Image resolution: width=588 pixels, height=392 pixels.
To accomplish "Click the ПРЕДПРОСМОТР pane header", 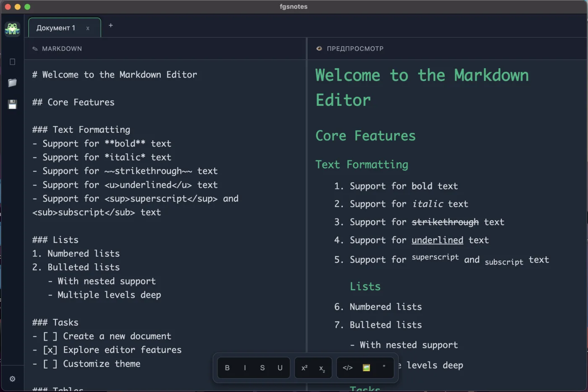I will (x=355, y=49).
